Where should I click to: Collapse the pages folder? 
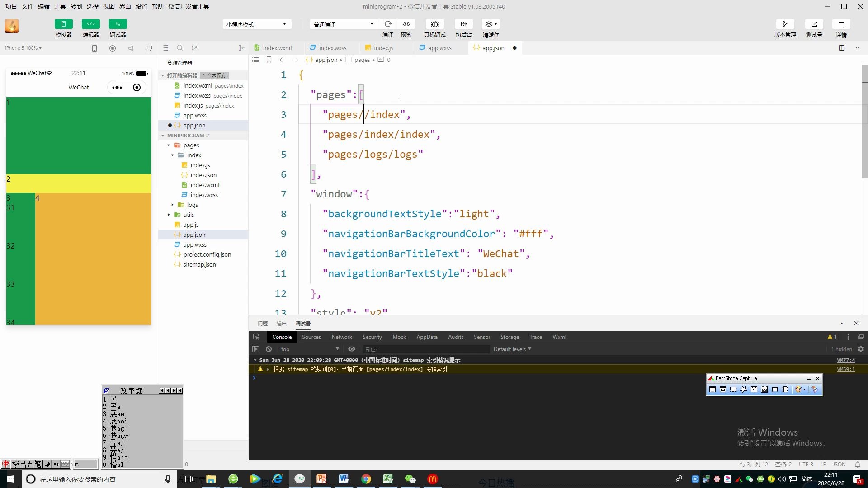point(169,145)
